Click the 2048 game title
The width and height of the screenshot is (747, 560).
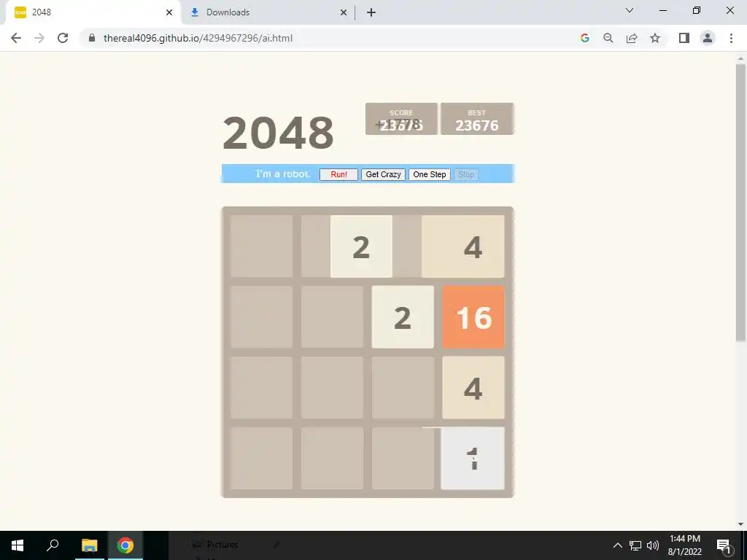coord(278,133)
